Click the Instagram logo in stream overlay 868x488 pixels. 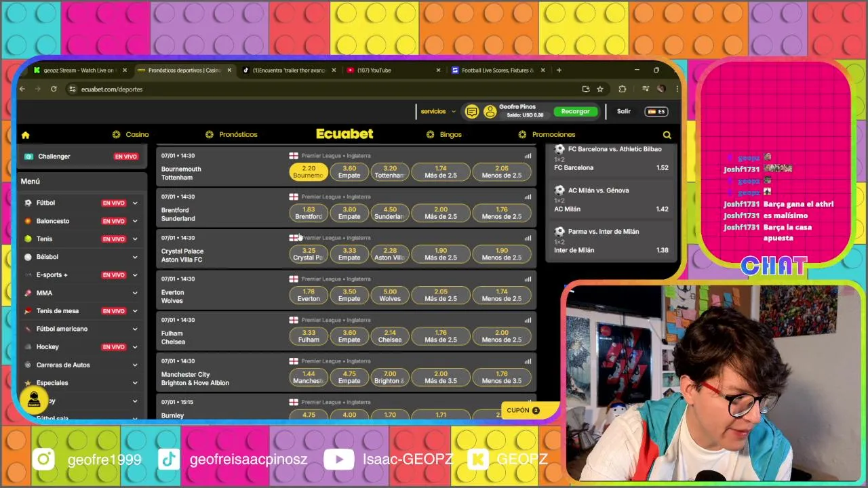click(43, 460)
